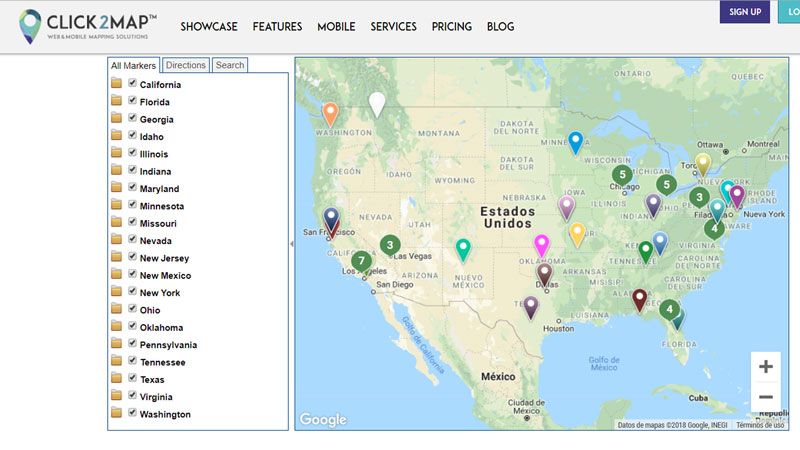This screenshot has width=800, height=450.
Task: Expand the Oklahoma folder
Action: coord(116,326)
